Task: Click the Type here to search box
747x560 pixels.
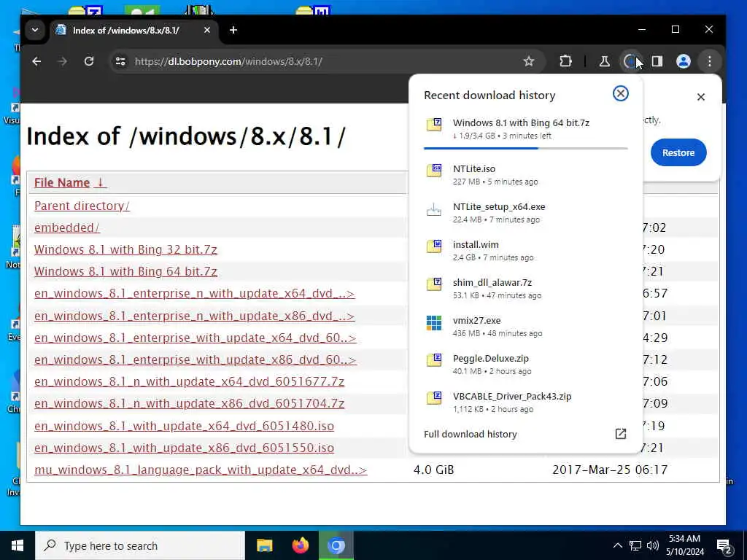Action: 140,545
